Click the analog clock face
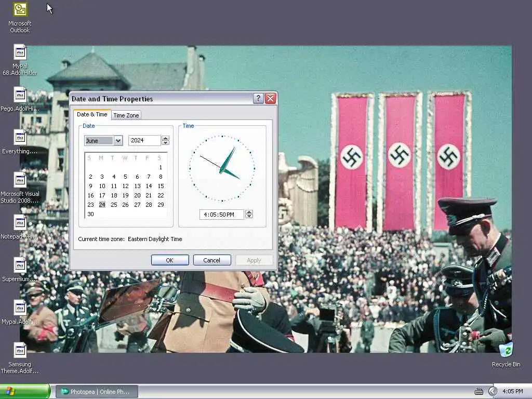Viewport: 532px width, 399px height. [222, 168]
